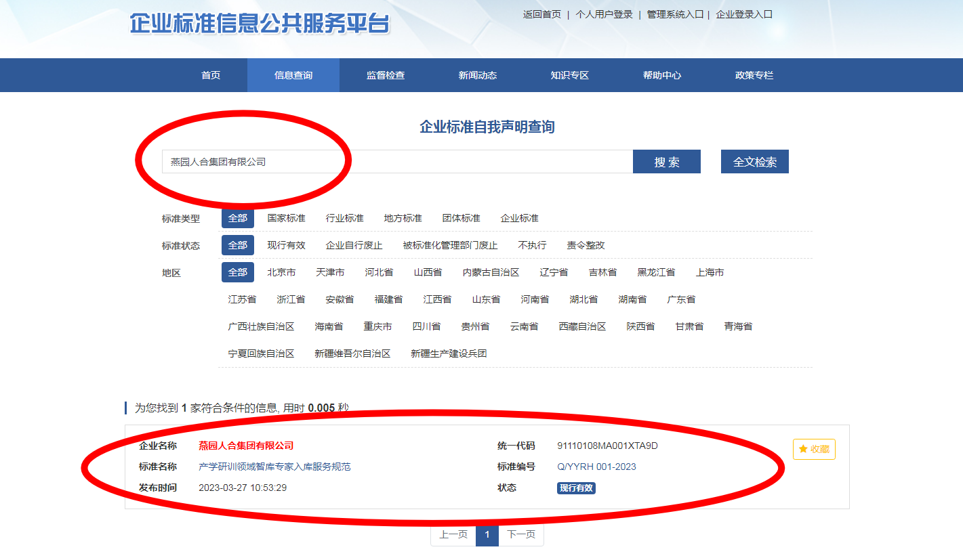
Task: Filter region by 重庆市
Action: pos(378,326)
